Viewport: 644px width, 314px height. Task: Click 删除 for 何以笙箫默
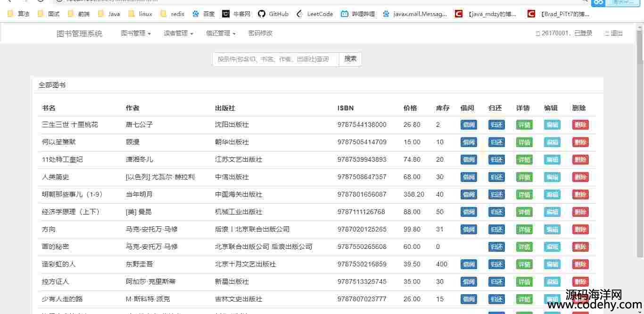[x=580, y=142]
